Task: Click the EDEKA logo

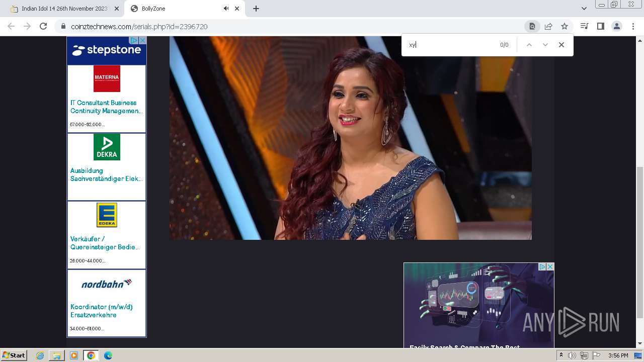Action: point(107,215)
